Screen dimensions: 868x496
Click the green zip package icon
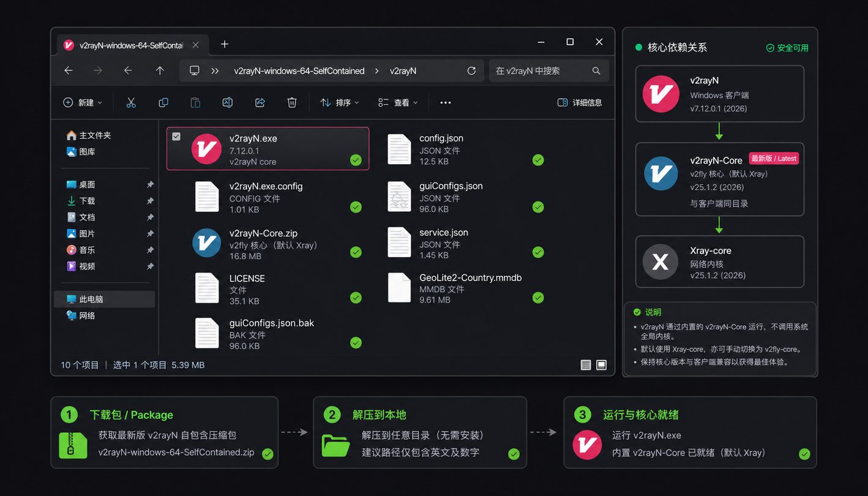pos(73,445)
